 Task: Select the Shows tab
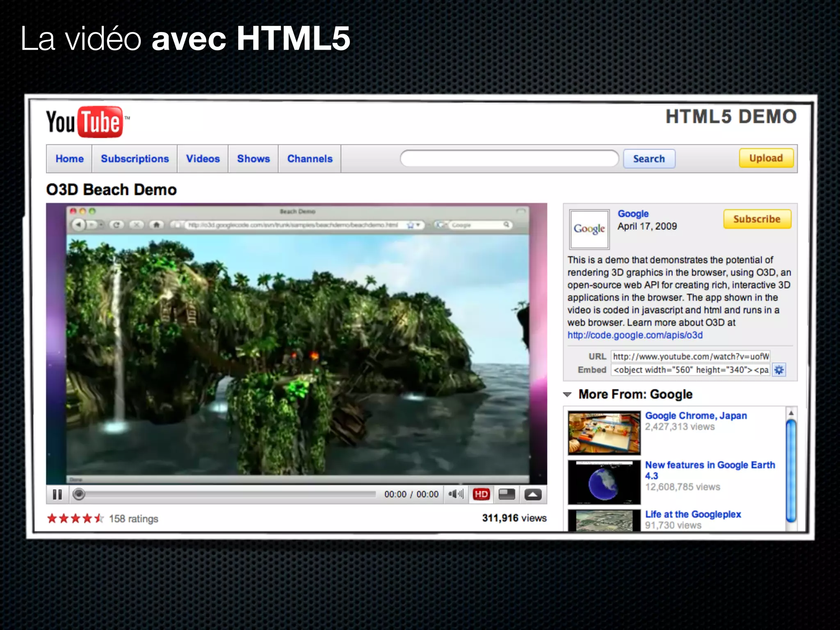pyautogui.click(x=253, y=159)
